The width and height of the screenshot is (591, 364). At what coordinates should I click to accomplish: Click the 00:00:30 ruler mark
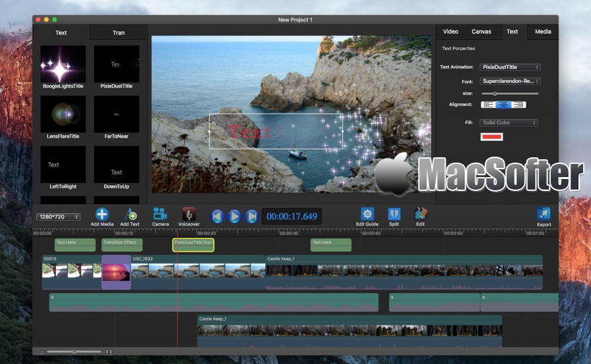[x=289, y=233]
